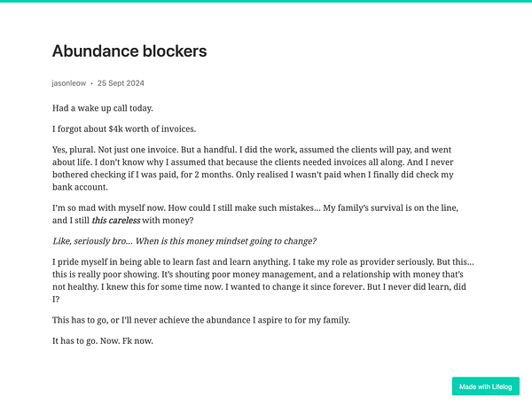Image resolution: width=532 pixels, height=406 pixels.
Task: Click the 'Made with Lifelog' button
Action: (486, 386)
